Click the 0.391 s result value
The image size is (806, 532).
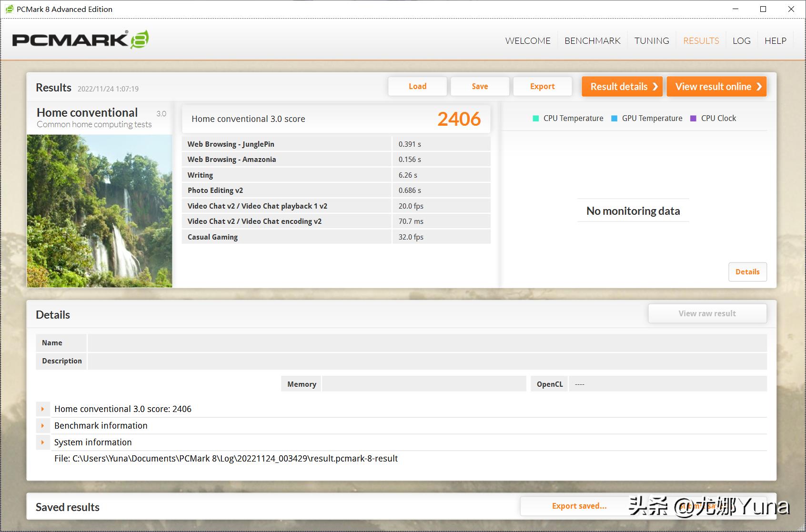(x=410, y=144)
